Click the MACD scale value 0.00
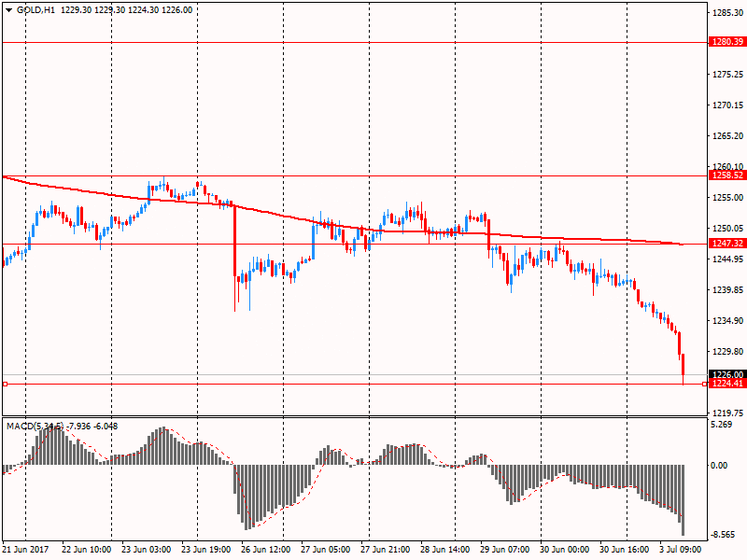 (x=719, y=465)
